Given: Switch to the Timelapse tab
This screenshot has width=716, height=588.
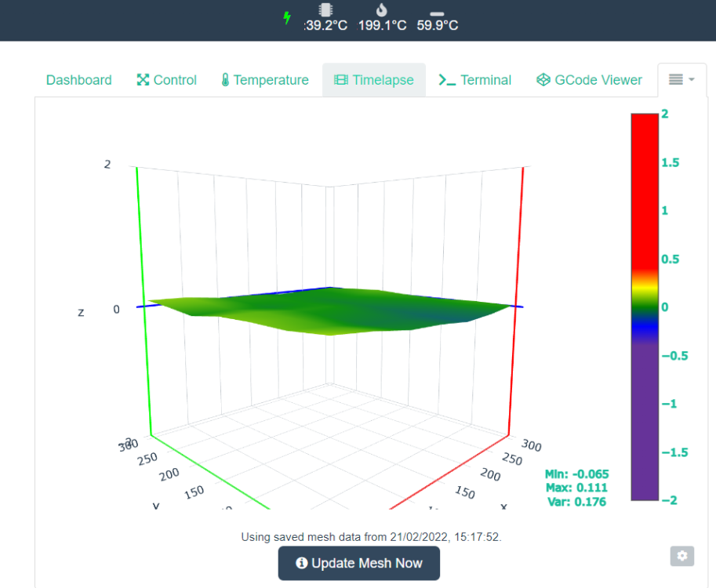Looking at the screenshot, I should (374, 80).
